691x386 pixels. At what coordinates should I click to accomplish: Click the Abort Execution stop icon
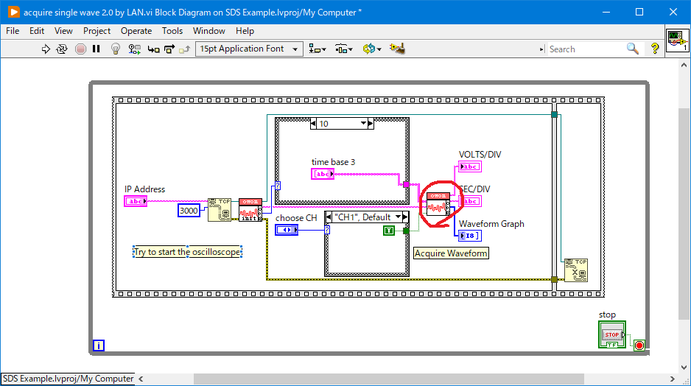80,49
